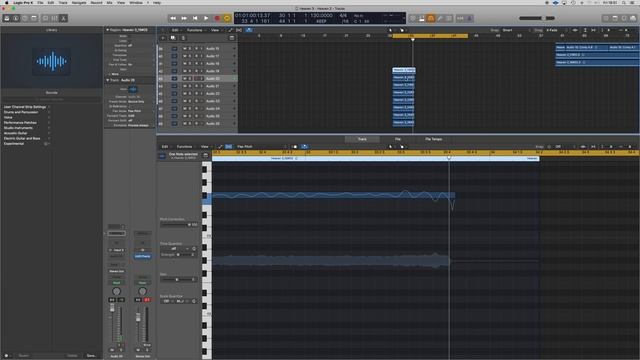
Task: Open the Help menu in the menu bar
Action: (157, 2)
